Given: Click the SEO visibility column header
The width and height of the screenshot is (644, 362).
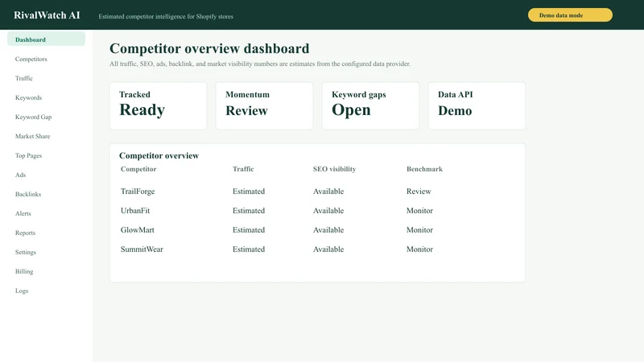Looking at the screenshot, I should (x=334, y=169).
